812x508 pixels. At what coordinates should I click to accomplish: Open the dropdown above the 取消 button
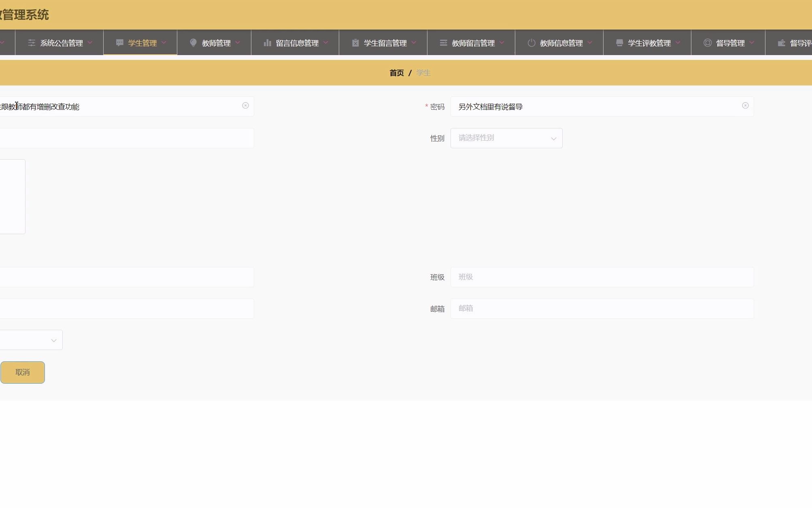pos(31,340)
